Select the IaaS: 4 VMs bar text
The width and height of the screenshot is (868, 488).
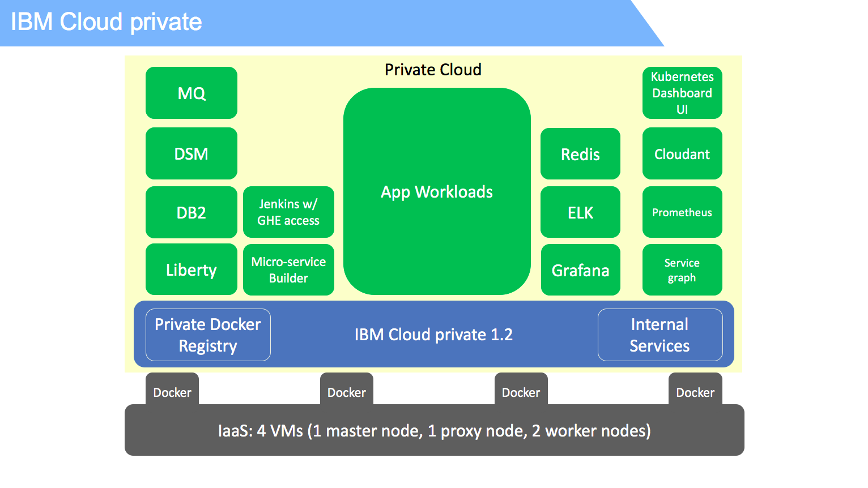coord(435,431)
